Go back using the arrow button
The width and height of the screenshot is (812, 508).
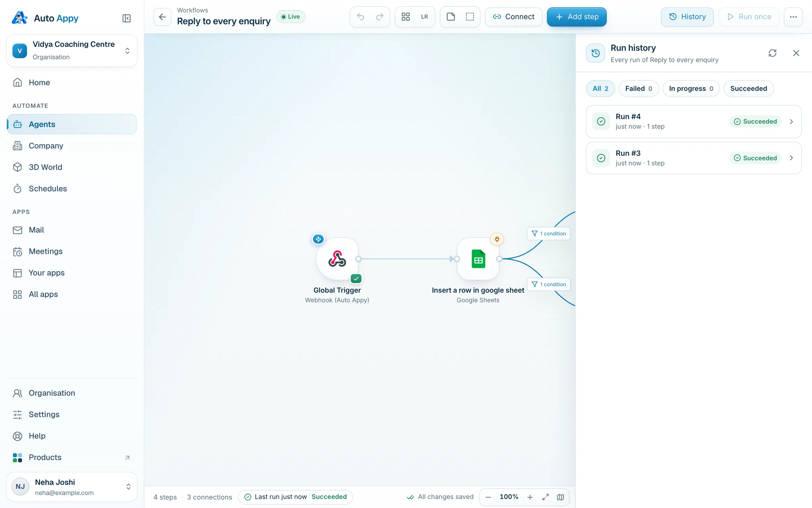(162, 17)
